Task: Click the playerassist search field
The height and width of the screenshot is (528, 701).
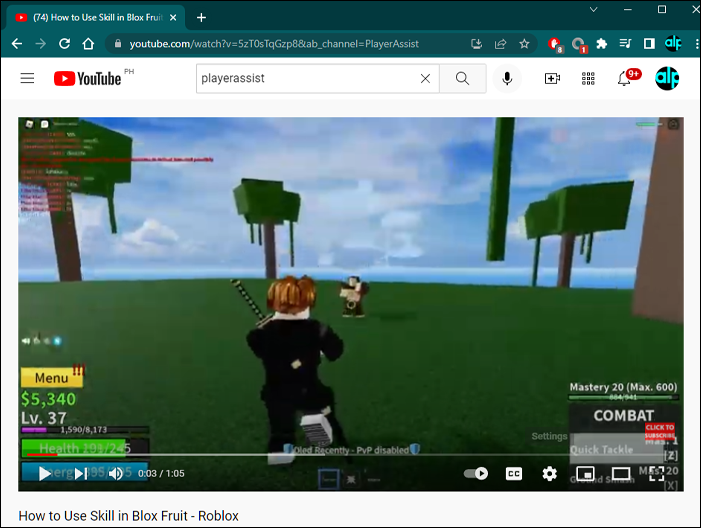Action: (308, 78)
